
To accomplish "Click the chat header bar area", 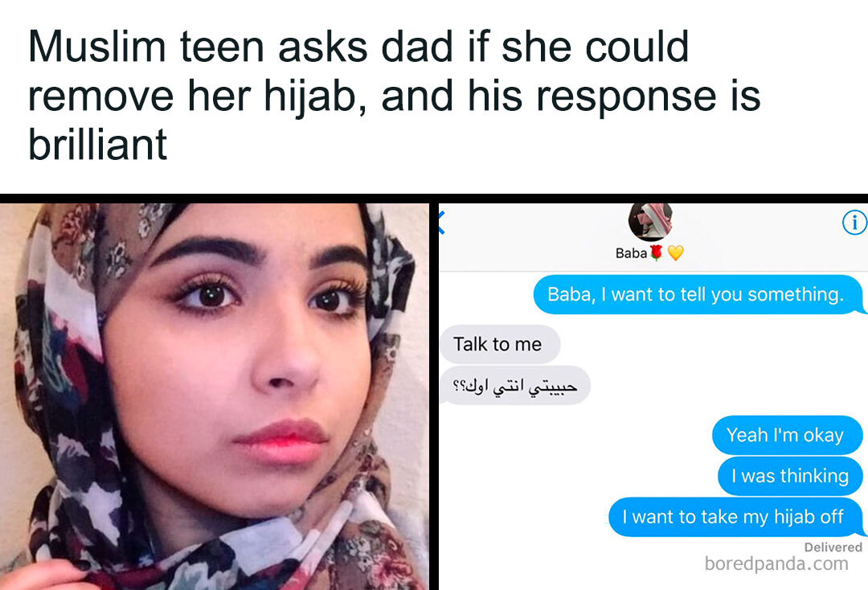I will (653, 237).
